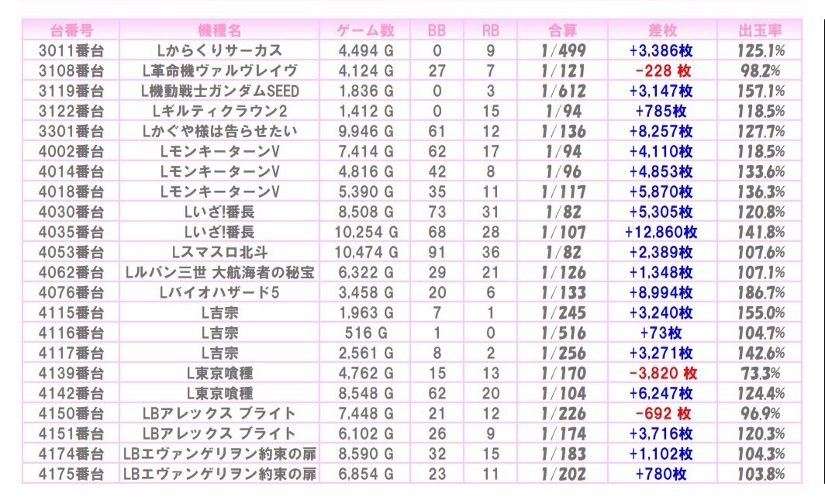The height and width of the screenshot is (504, 825).
Task: Click the 7,414 G game count
Action: point(366,151)
